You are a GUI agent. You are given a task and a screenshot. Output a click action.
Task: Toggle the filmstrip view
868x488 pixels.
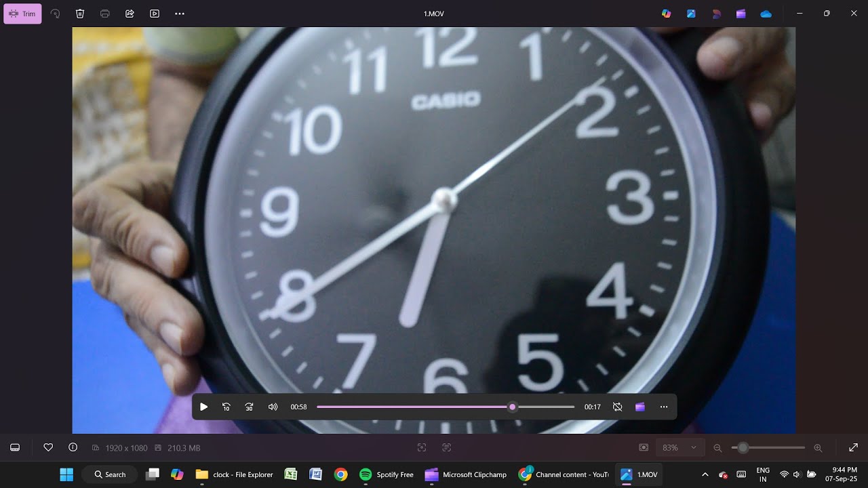15,447
